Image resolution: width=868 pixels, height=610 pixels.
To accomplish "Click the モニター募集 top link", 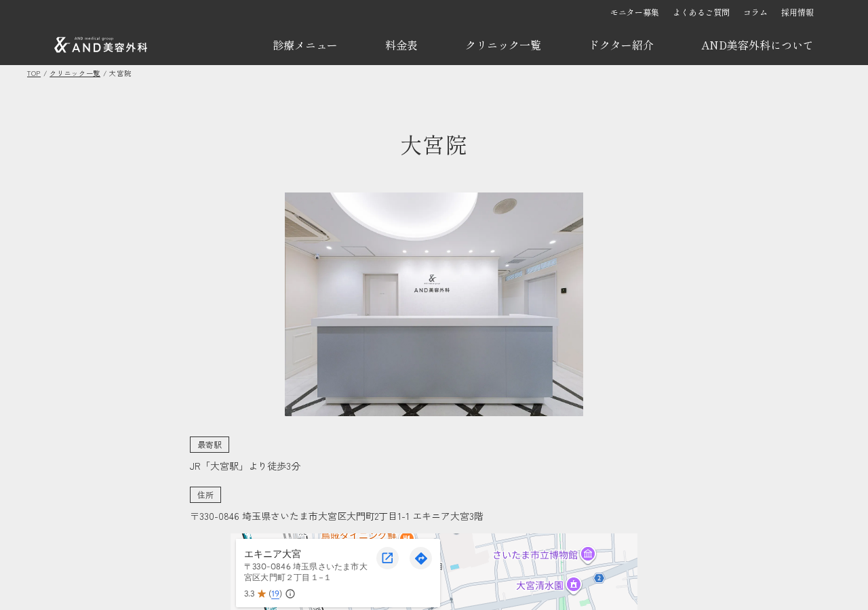I will (635, 12).
